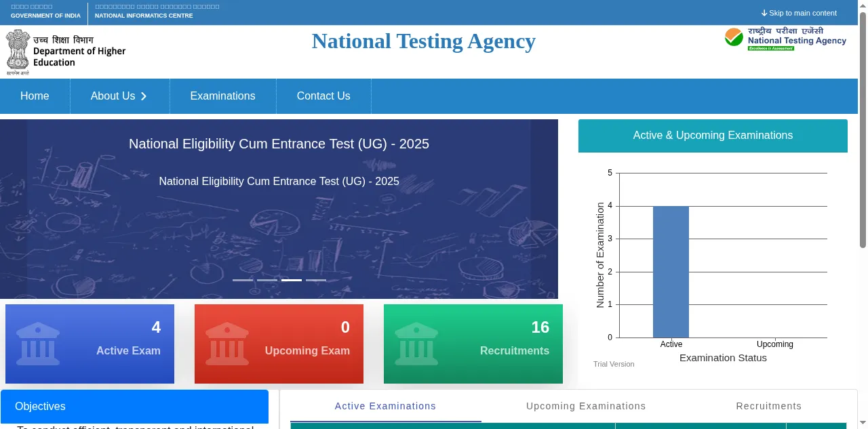Click the active third carousel indicator
The image size is (868, 429).
tap(292, 280)
